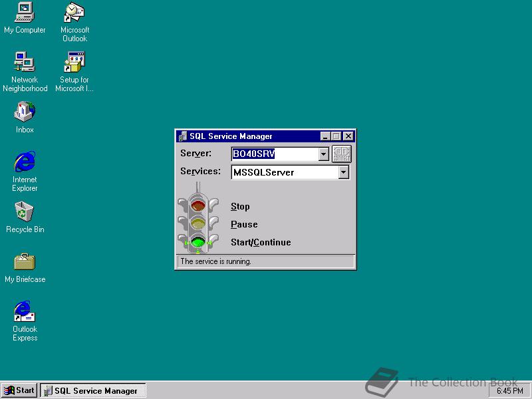
Task: Click the SQL Service Manager title bar
Action: click(x=265, y=136)
